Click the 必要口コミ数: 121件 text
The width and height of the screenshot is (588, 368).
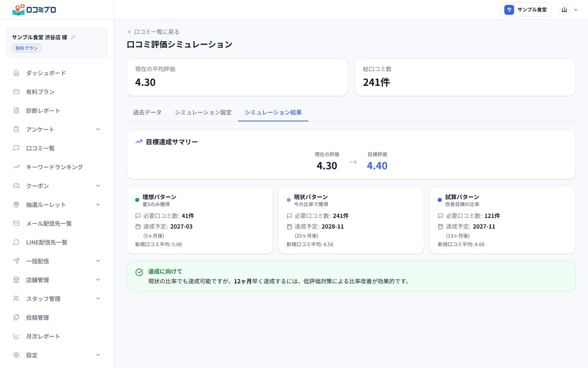(x=473, y=216)
